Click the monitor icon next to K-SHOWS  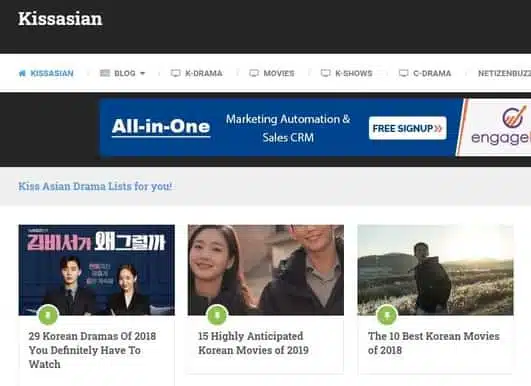click(325, 73)
